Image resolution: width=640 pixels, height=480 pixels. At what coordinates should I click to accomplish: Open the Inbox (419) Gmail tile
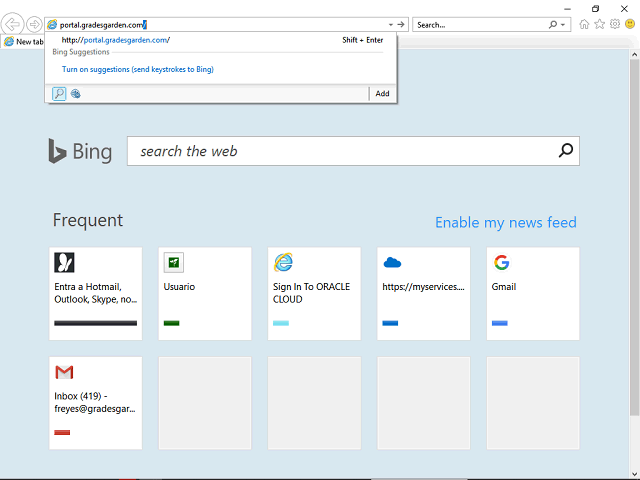pos(96,403)
